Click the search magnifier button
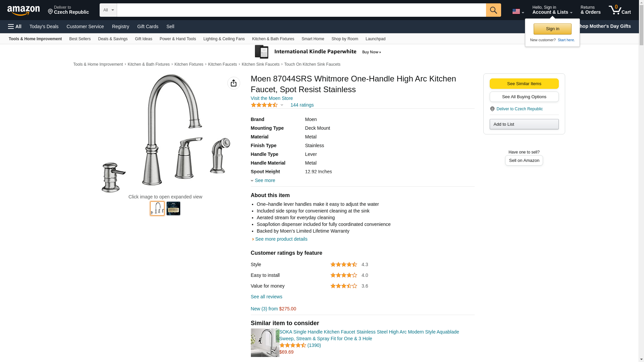The height and width of the screenshot is (362, 644). [493, 10]
